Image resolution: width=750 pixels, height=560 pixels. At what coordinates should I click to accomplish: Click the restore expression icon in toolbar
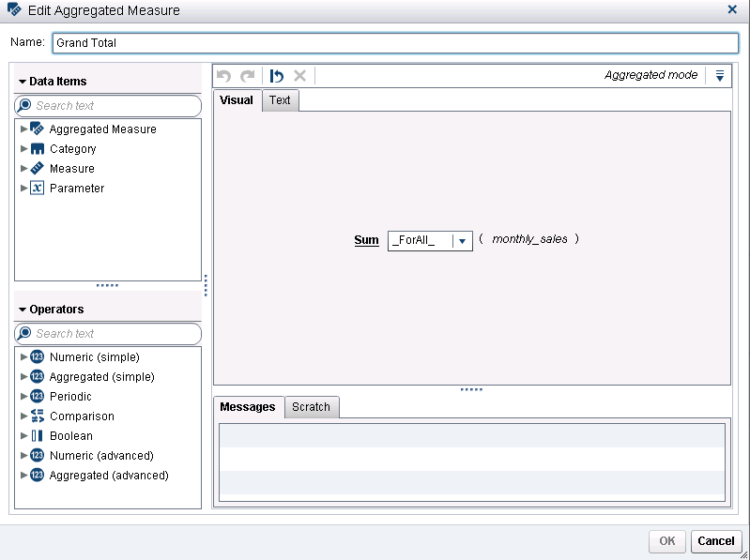pyautogui.click(x=277, y=75)
